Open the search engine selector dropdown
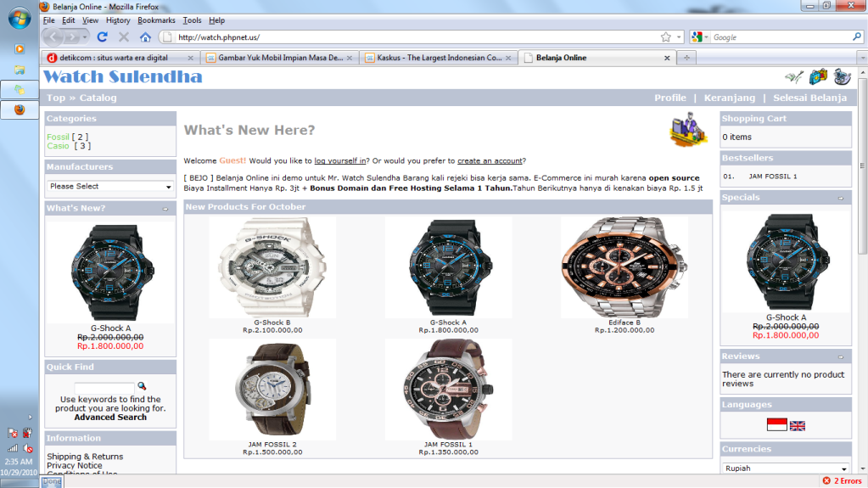Image resolution: width=868 pixels, height=488 pixels. pos(700,37)
